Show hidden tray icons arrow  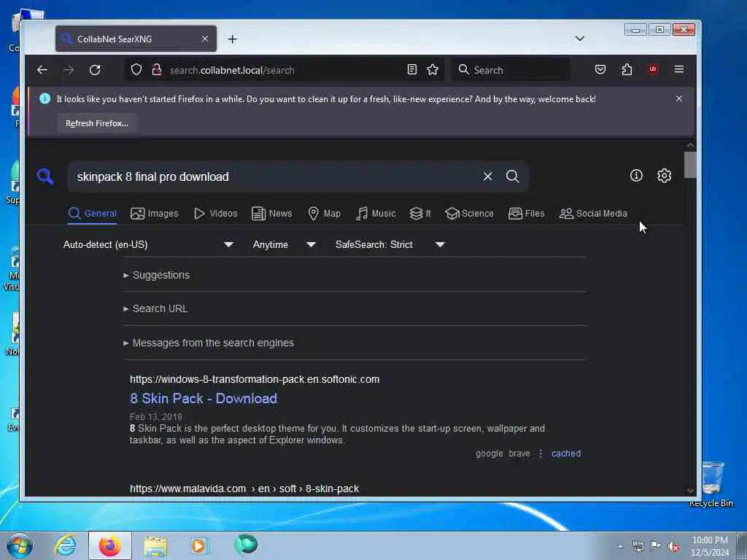[x=620, y=547]
